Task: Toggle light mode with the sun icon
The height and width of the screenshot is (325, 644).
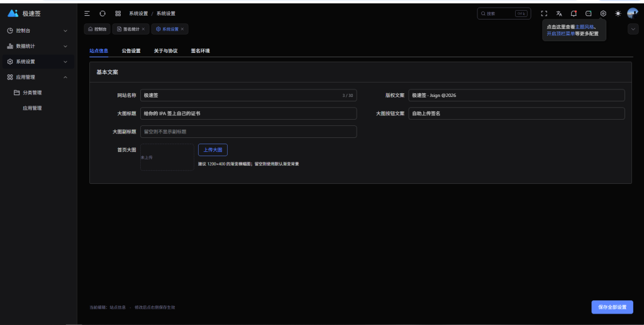Action: pos(618,14)
